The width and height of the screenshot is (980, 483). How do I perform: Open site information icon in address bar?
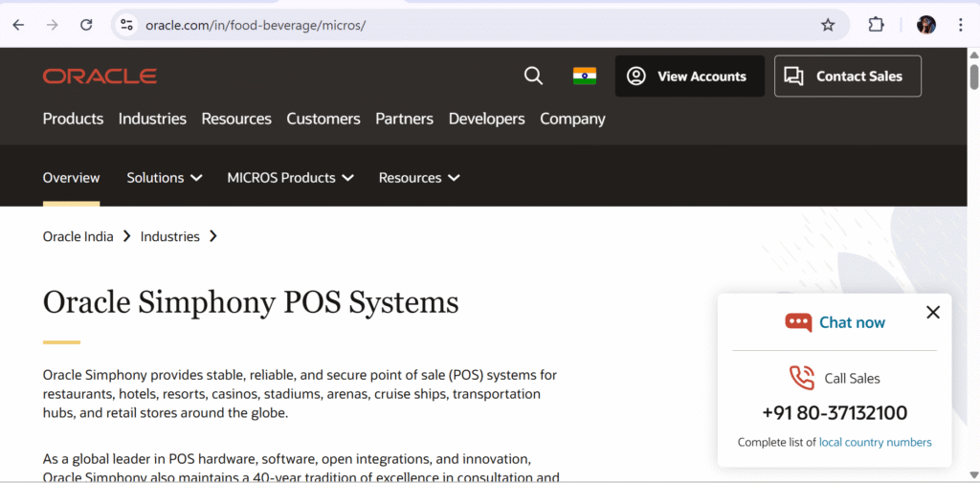pos(127,25)
